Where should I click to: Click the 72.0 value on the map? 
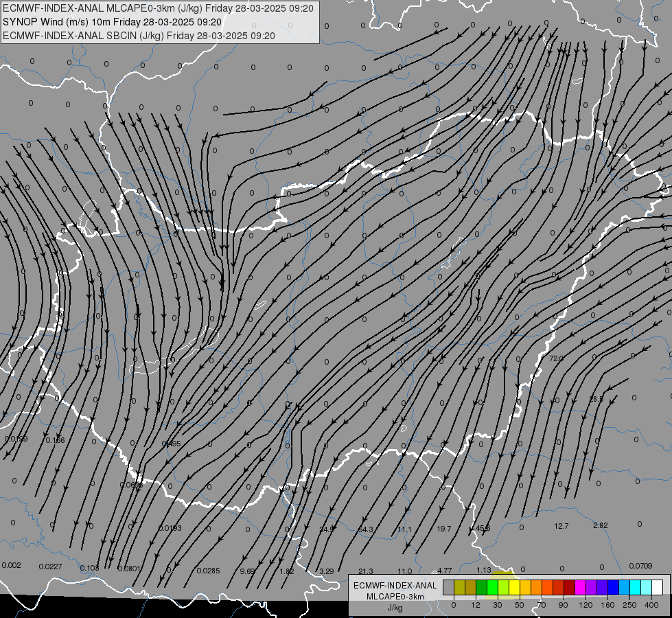(556, 358)
